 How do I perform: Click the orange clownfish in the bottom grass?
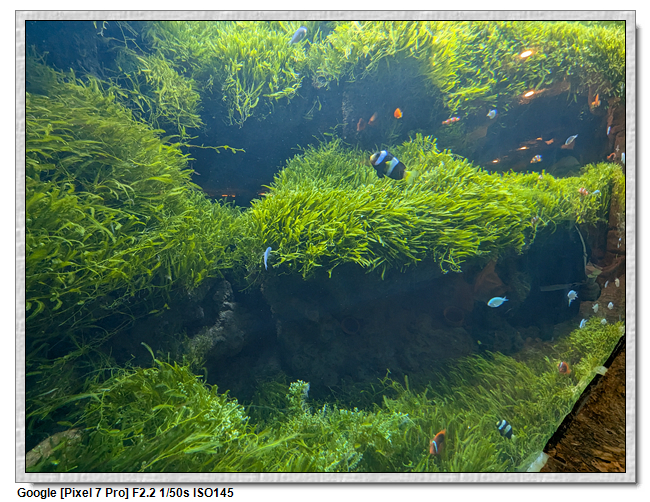[437, 443]
